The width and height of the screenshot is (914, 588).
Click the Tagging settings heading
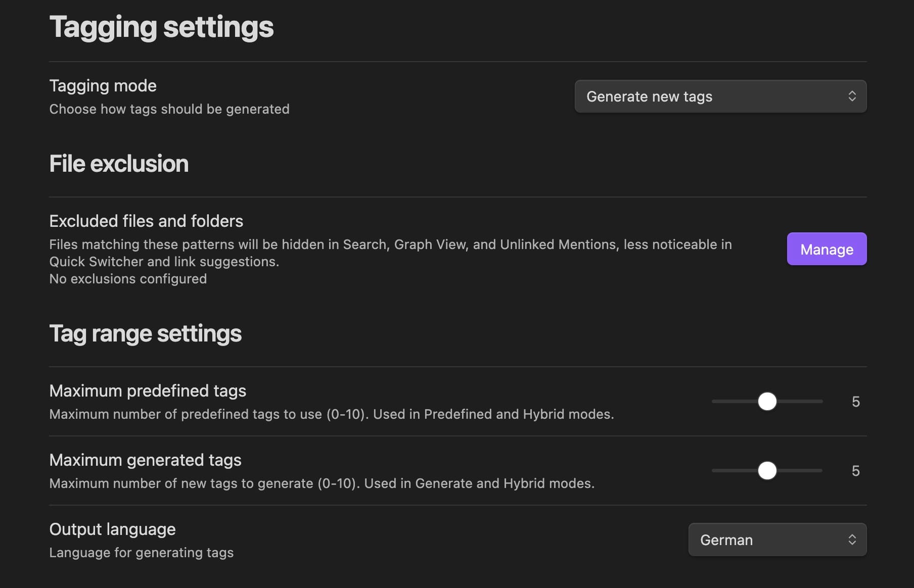(x=161, y=27)
